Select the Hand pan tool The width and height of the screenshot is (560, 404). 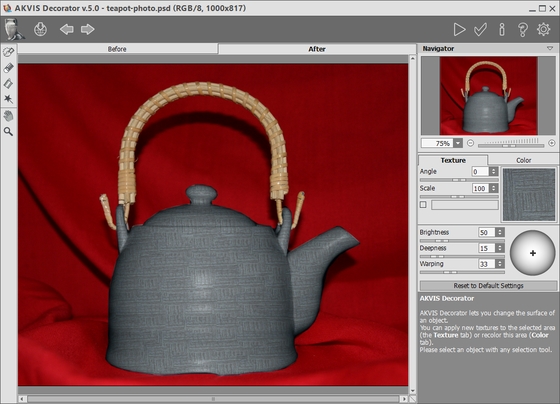8,116
